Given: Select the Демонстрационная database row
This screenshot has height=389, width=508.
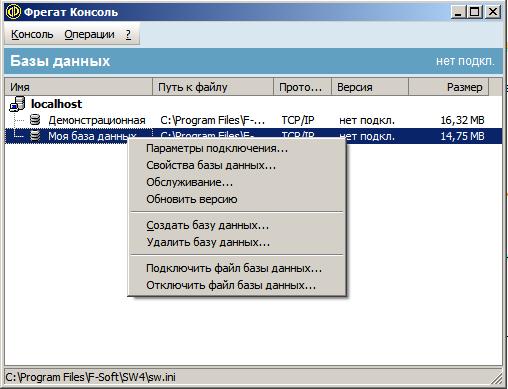Looking at the screenshot, I should (x=253, y=120).
